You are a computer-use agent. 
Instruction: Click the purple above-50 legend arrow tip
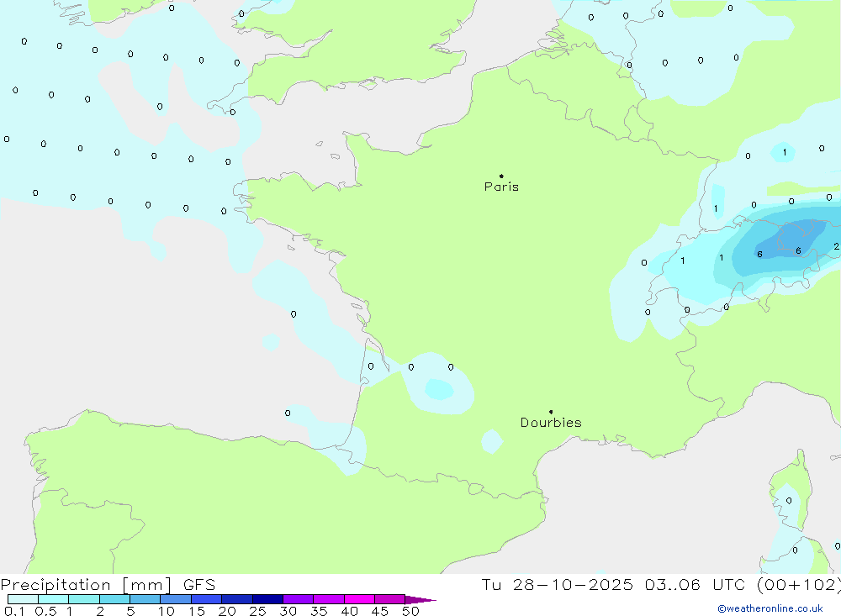pyautogui.click(x=421, y=600)
